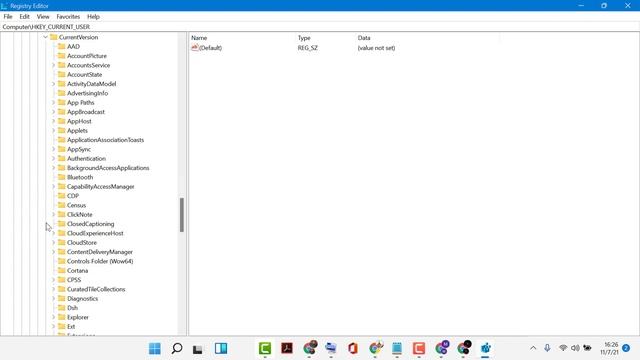Click the registry address bar path
The image size is (640, 360).
pyautogui.click(x=46, y=27)
